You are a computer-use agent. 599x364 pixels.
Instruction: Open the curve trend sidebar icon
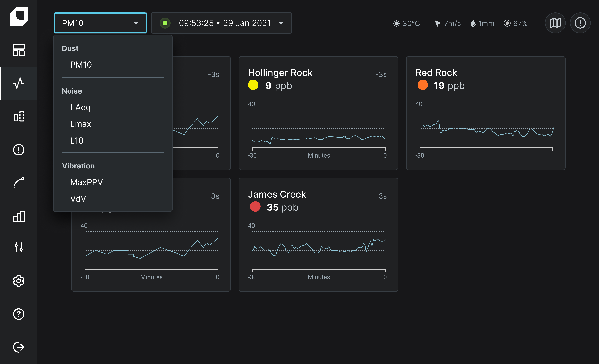[19, 183]
